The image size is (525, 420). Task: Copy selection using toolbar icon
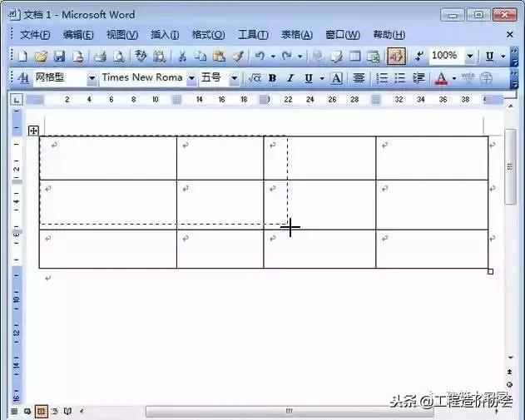coord(201,57)
